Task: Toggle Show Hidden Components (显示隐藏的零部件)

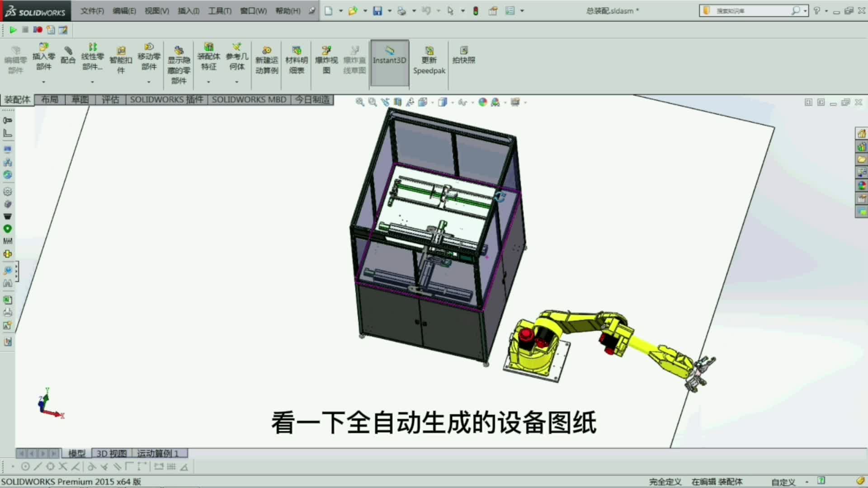Action: (179, 63)
